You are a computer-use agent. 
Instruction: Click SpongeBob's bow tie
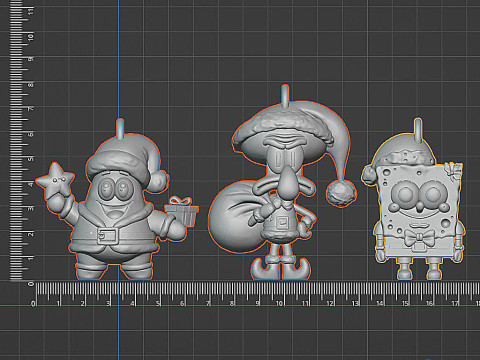tap(419, 238)
